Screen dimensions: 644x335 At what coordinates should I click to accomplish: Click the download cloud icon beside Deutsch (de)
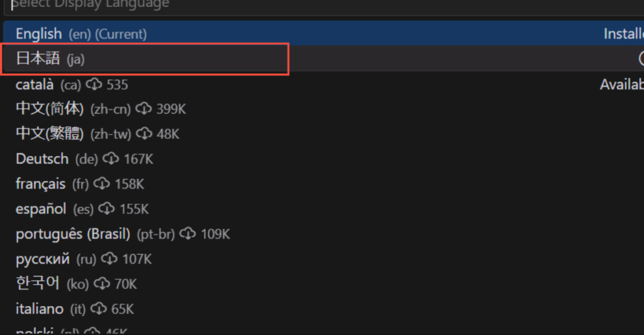coord(111,159)
